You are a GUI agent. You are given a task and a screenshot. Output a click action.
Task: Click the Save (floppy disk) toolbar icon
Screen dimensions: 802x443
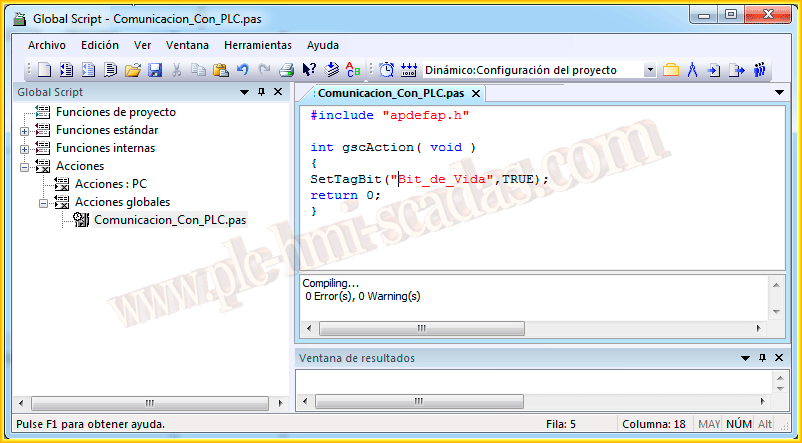click(x=155, y=70)
